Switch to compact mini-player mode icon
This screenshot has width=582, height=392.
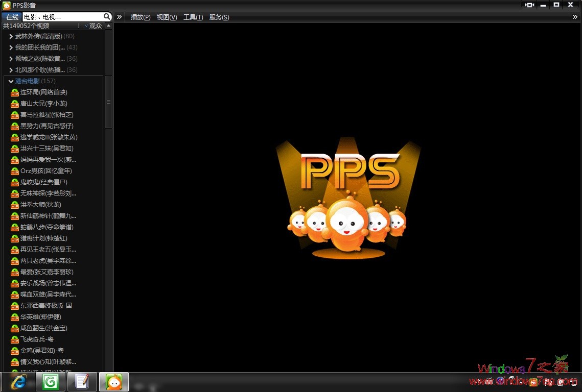pyautogui.click(x=529, y=5)
